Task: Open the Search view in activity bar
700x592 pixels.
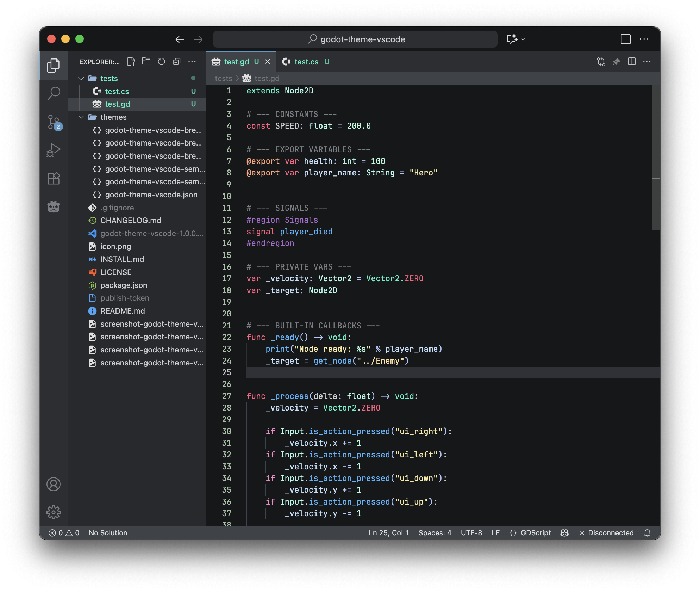Action: click(54, 94)
